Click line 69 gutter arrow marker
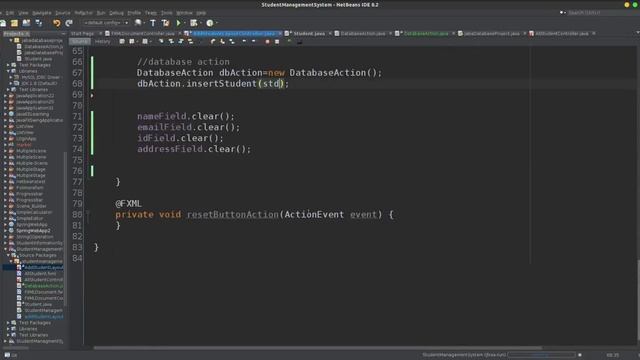The height and width of the screenshot is (360, 640). [x=92, y=95]
